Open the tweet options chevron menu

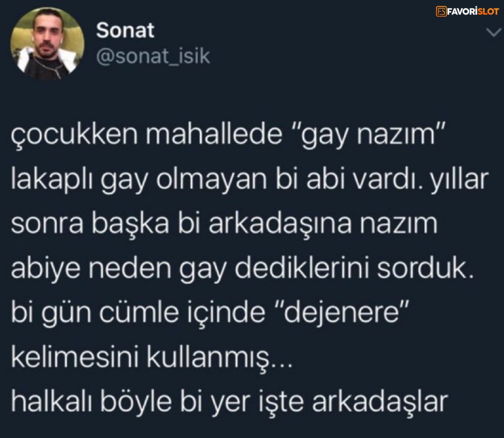494,33
